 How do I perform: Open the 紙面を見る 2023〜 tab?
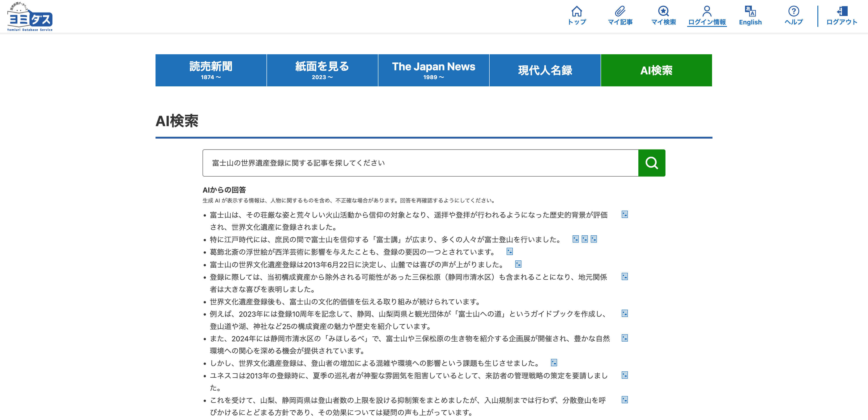tap(322, 70)
